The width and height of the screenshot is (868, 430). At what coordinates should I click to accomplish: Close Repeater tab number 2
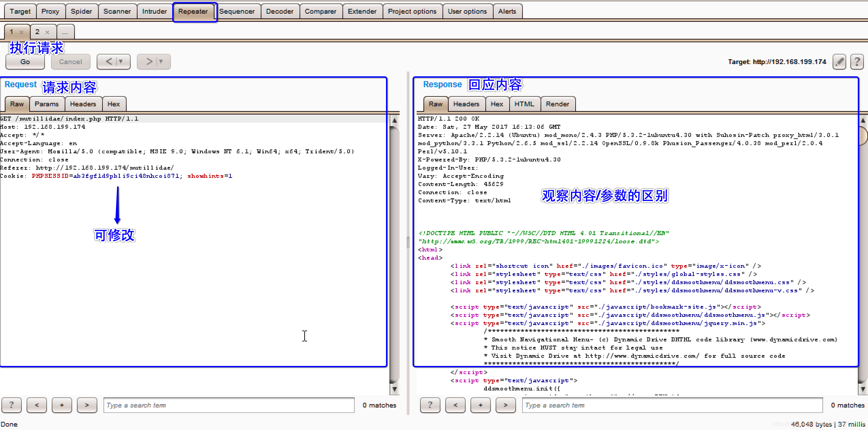click(47, 32)
